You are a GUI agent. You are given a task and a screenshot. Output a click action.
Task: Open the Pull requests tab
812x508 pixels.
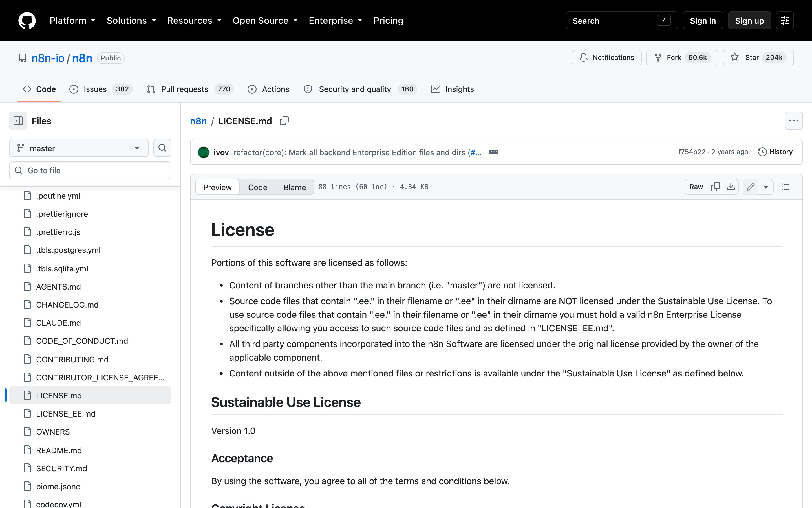190,89
